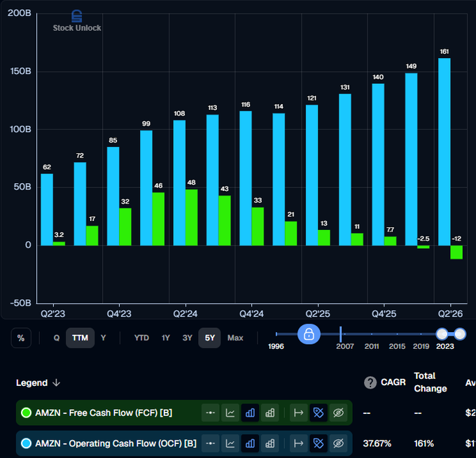Screen dimensions: 476x458
Task: Switch Operating Cash Flow series to line chart
Action: pyautogui.click(x=230, y=443)
